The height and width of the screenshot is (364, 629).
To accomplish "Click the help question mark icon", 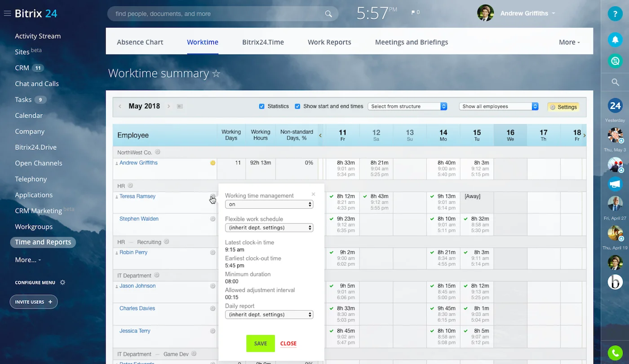I will point(615,13).
